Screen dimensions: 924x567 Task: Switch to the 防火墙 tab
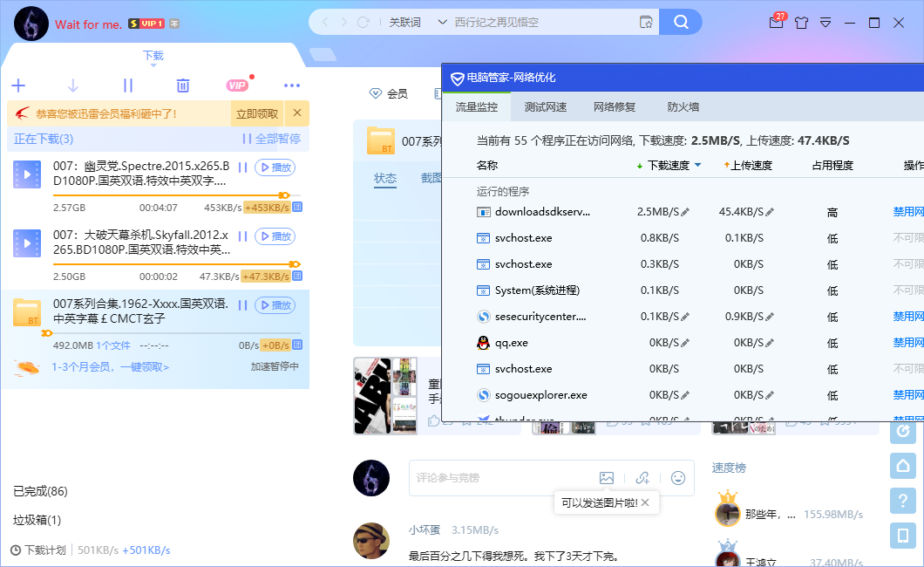[683, 107]
